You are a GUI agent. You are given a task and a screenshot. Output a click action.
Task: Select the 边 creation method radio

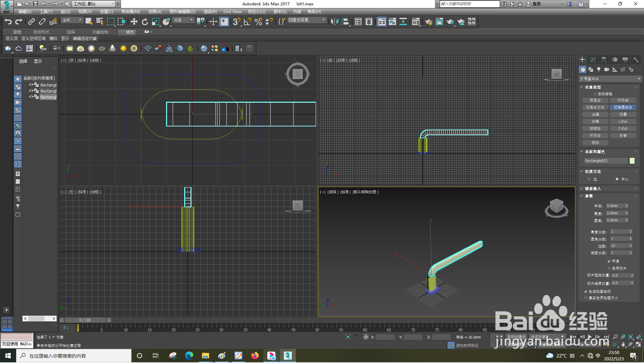point(589,179)
